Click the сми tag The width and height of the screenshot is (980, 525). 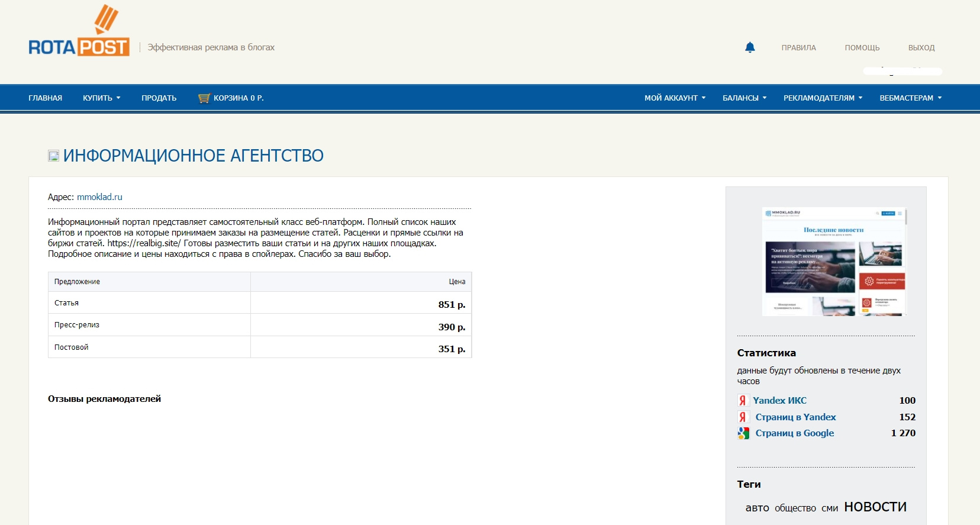point(830,508)
